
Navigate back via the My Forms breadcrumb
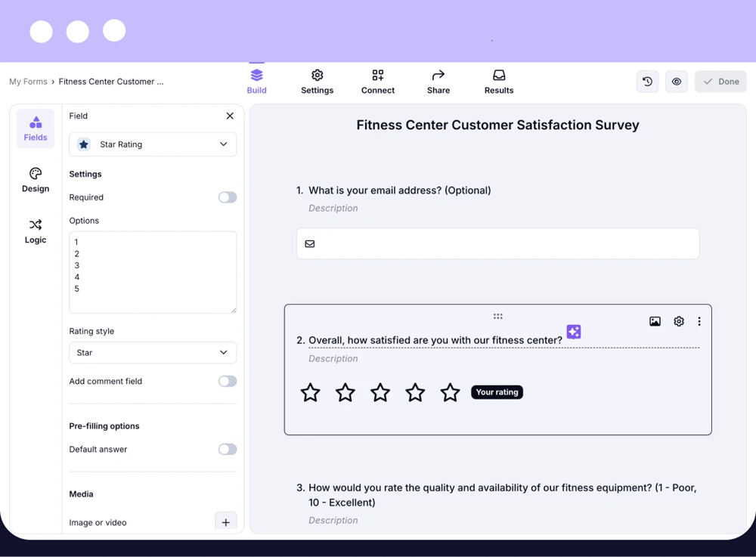click(28, 81)
